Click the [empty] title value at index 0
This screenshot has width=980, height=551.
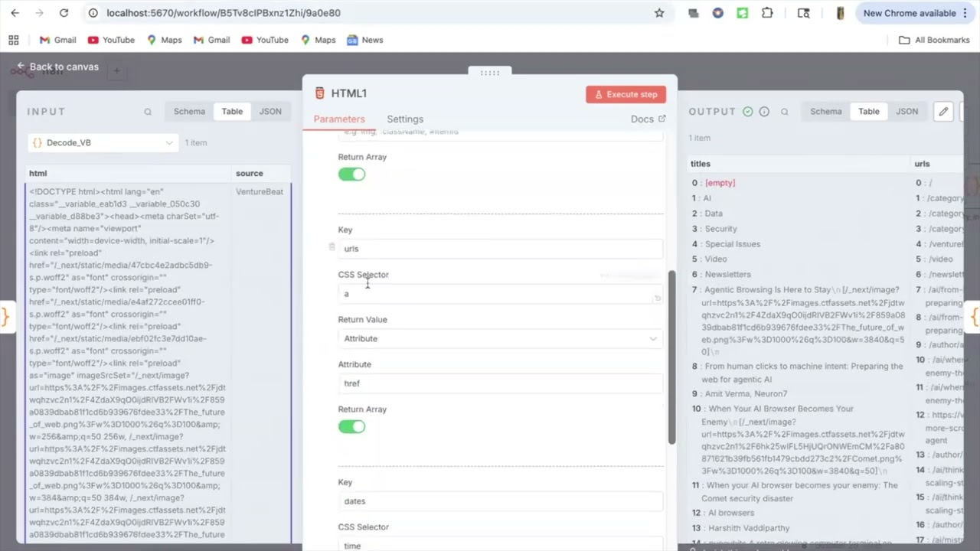[720, 183]
